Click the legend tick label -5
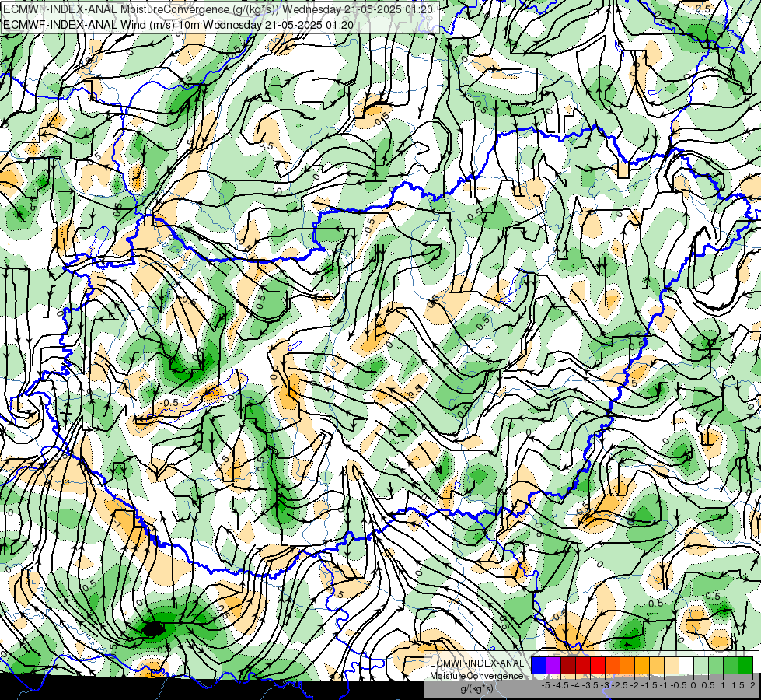 pos(546,685)
